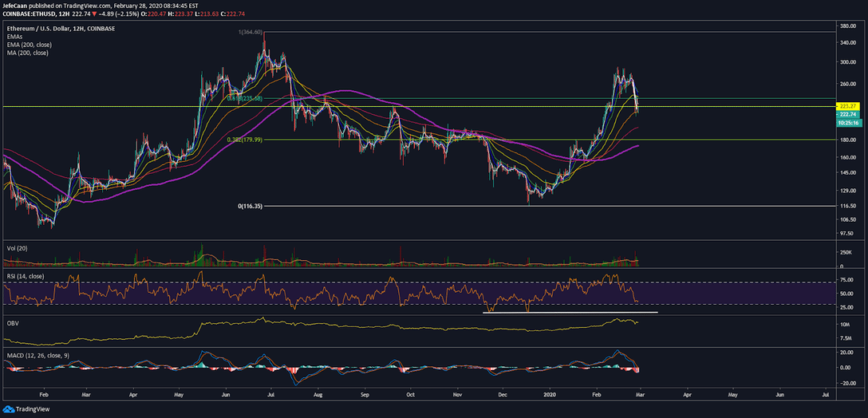Select the RSI (14, close) indicator label
868x418 pixels.
pos(26,276)
